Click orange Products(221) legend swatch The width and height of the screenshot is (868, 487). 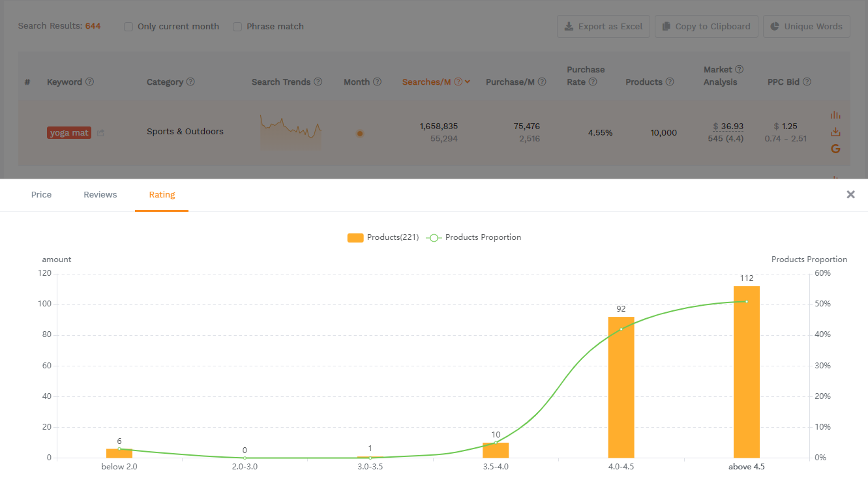[355, 238]
